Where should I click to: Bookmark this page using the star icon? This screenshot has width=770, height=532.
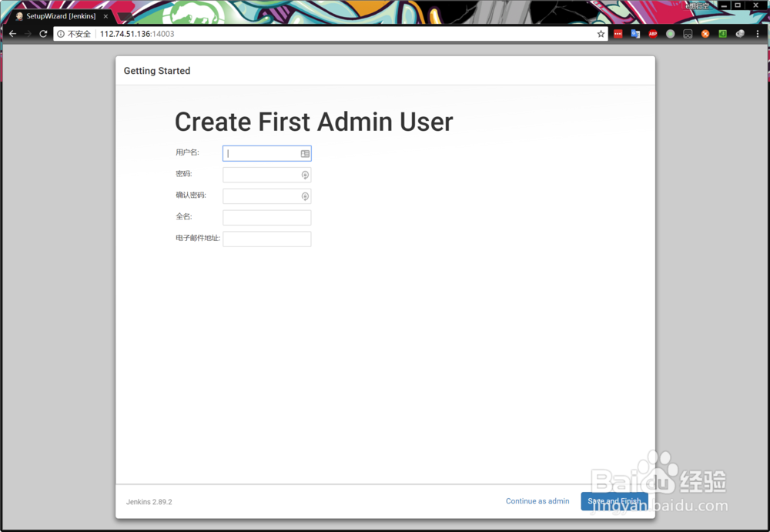[x=601, y=34]
